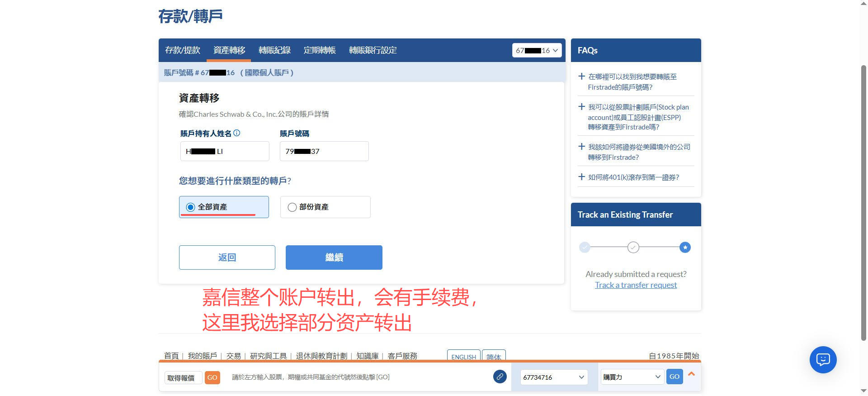Open Track a transfer request link
Screen dimensions: 868x396
[636, 285]
